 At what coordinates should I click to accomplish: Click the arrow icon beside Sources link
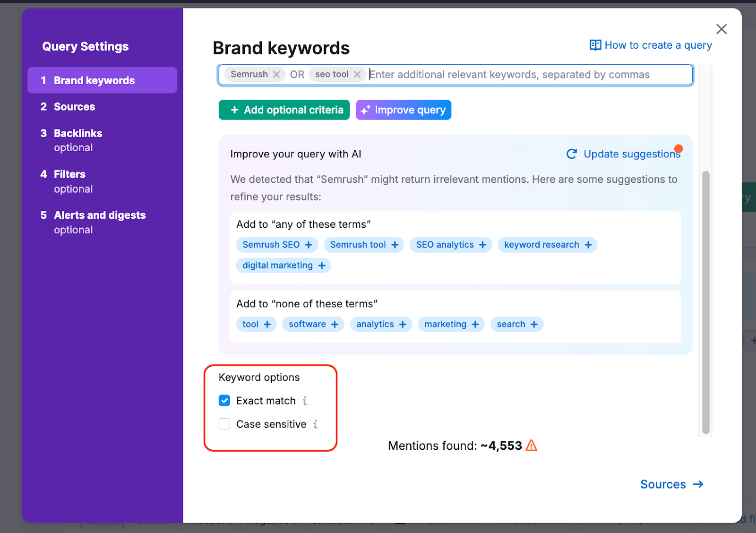coord(698,484)
